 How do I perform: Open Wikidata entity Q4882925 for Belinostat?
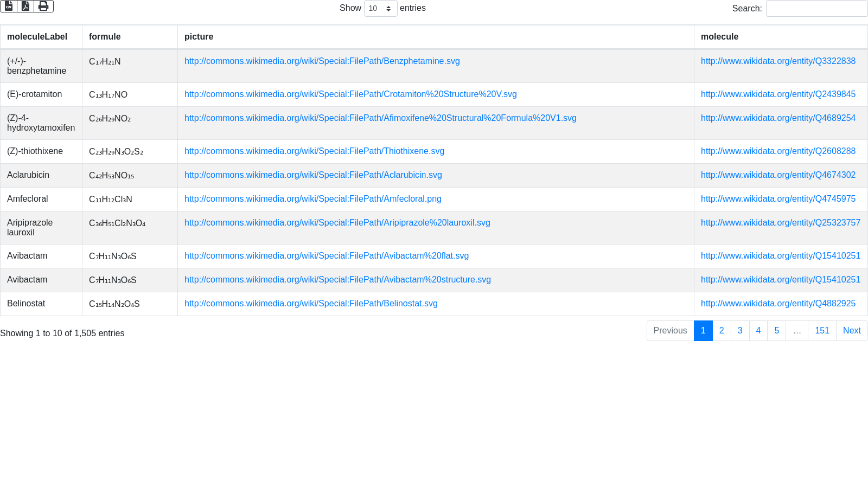778,304
